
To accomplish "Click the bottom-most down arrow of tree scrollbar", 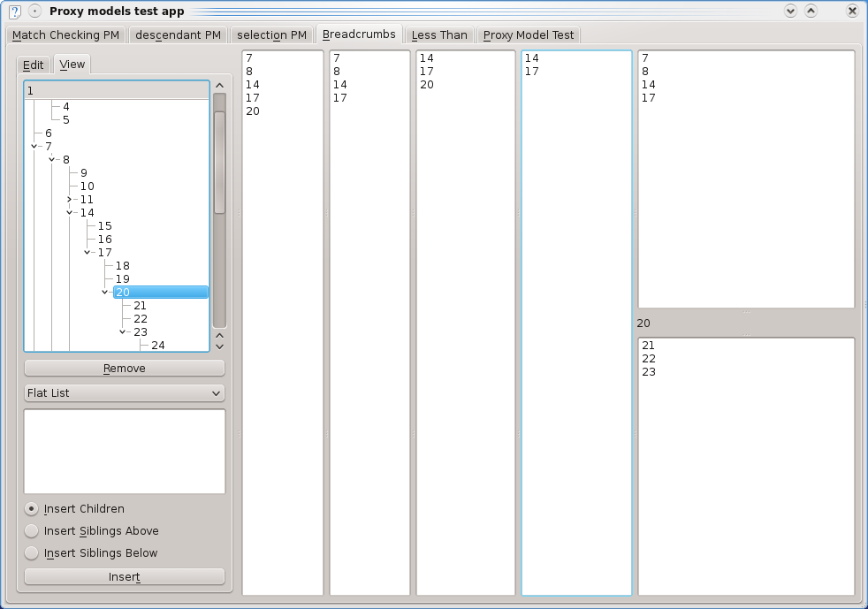I will coord(220,346).
